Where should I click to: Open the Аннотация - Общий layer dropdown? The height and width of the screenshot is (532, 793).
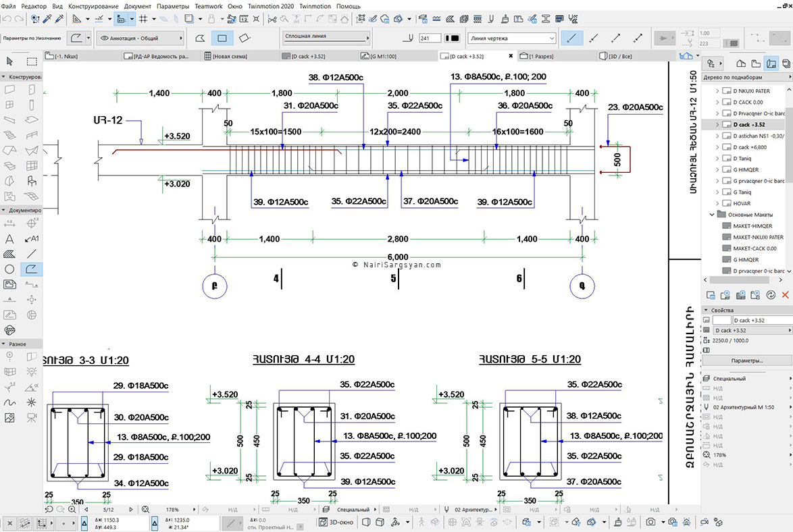click(x=140, y=38)
